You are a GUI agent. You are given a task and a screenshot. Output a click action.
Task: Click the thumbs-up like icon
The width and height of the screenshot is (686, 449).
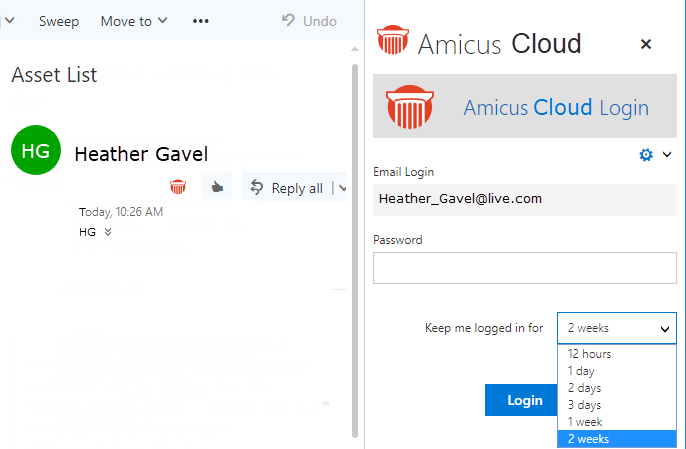[217, 187]
